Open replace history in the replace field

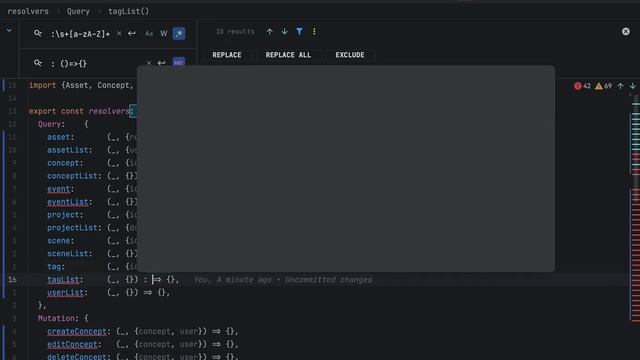(38, 63)
